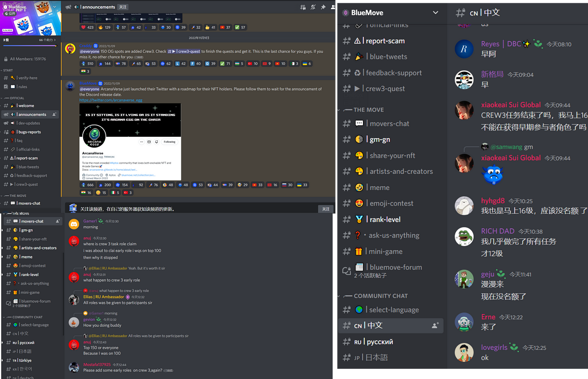This screenshot has height=379, width=588.
Task: Open lovegirls' avatar
Action: (x=464, y=352)
